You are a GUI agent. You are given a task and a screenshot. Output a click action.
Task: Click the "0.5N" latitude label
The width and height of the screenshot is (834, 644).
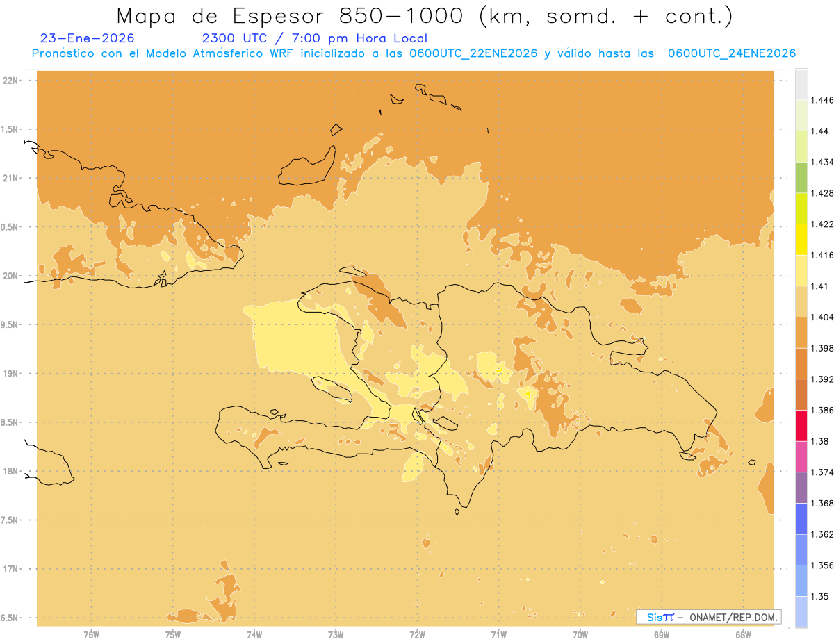(10, 227)
